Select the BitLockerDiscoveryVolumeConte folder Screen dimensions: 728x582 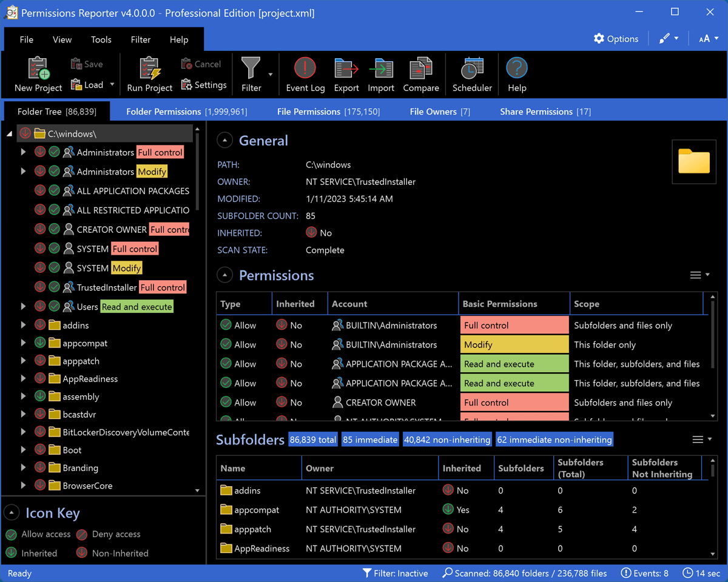[118, 432]
